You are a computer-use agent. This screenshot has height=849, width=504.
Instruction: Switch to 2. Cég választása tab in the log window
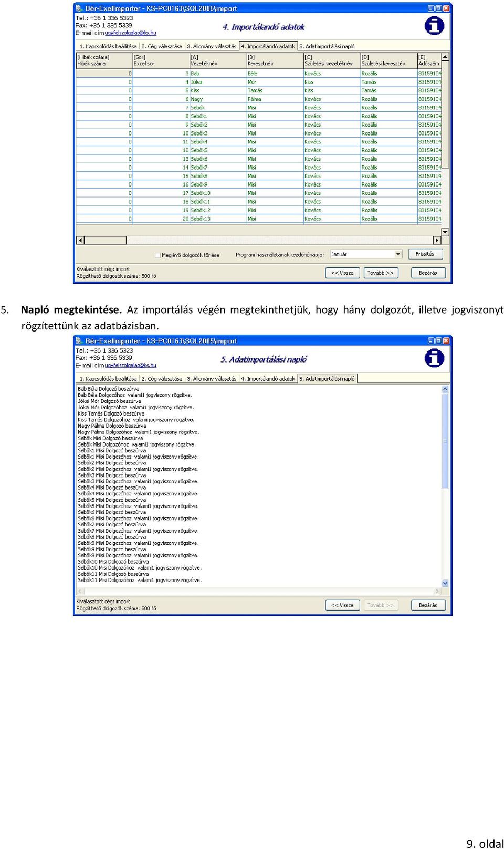[x=162, y=379]
